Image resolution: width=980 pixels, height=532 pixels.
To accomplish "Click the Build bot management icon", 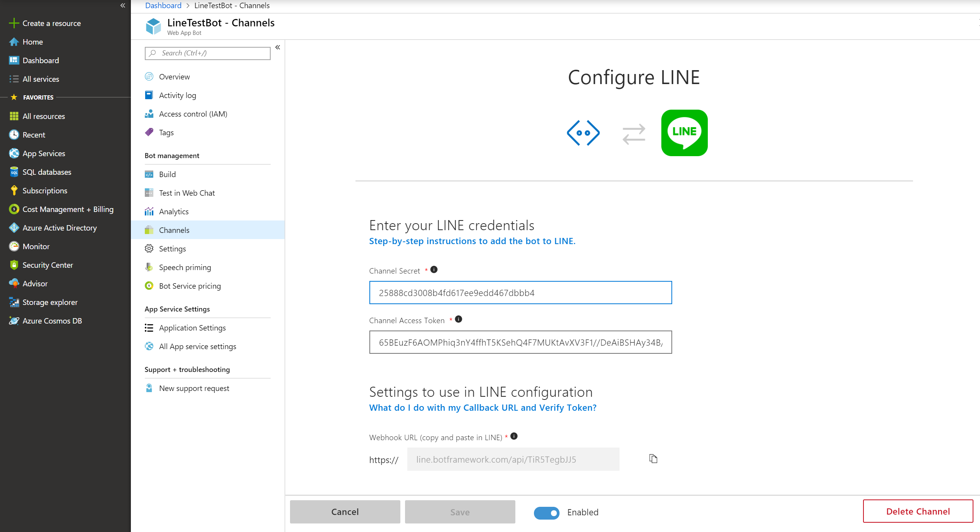I will (149, 174).
